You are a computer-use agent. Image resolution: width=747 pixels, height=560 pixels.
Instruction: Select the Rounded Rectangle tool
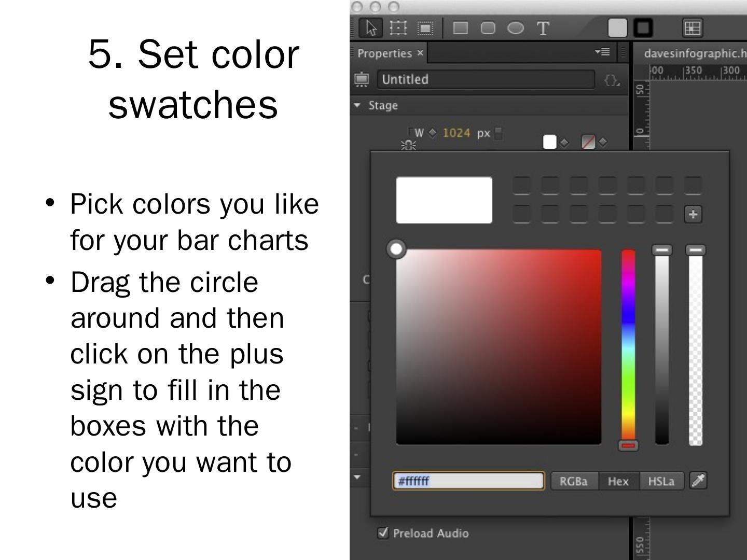tap(488, 27)
